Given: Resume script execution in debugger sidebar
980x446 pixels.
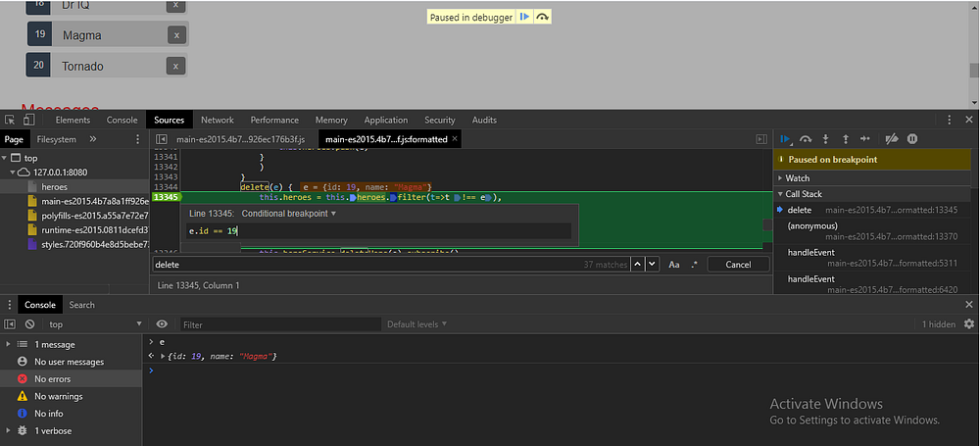Looking at the screenshot, I should click(786, 139).
